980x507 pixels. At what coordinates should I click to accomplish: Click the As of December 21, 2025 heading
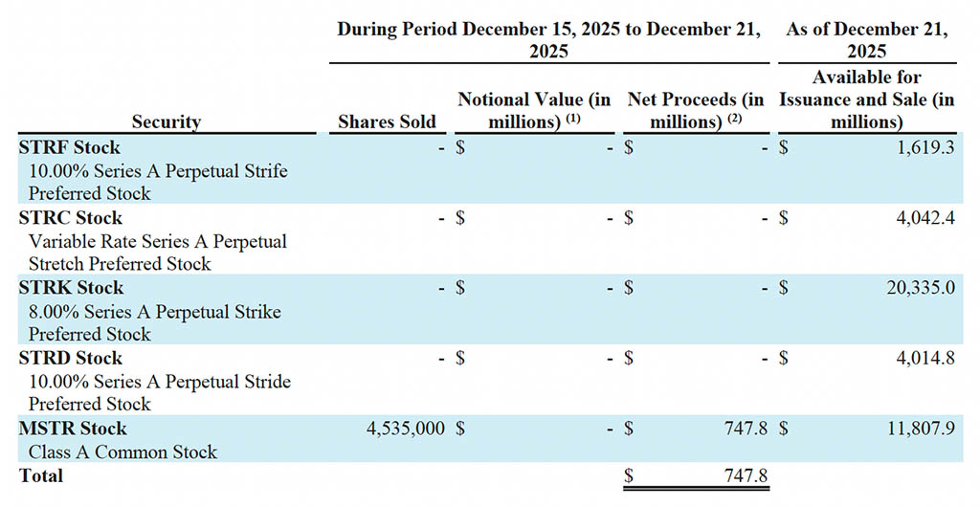pyautogui.click(x=867, y=39)
